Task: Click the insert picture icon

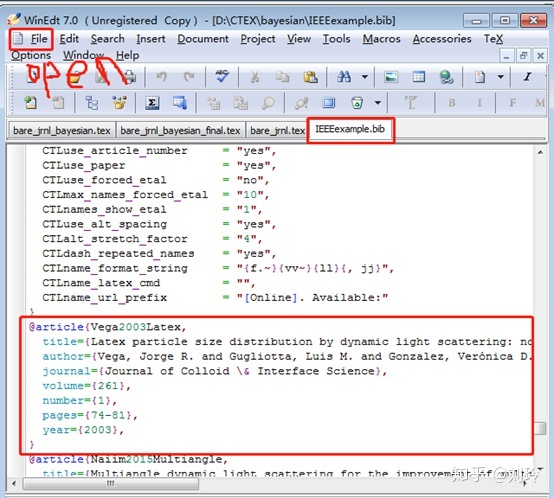Action: [391, 77]
